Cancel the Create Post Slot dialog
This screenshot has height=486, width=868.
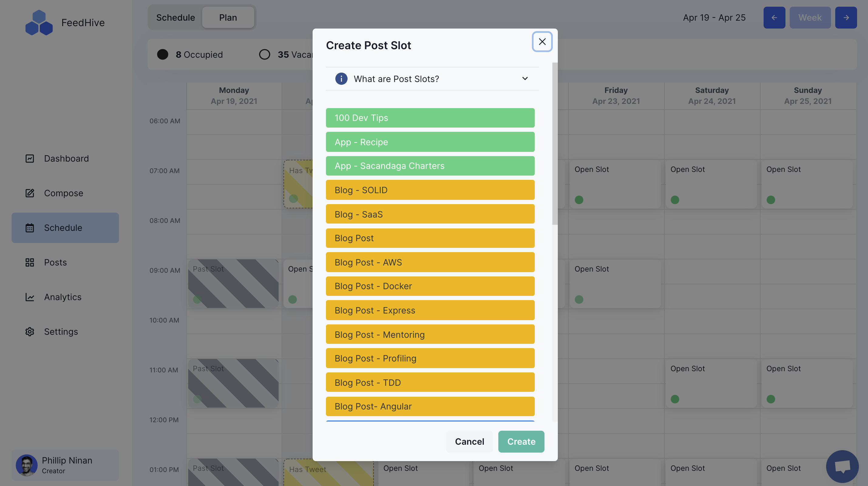(x=470, y=441)
